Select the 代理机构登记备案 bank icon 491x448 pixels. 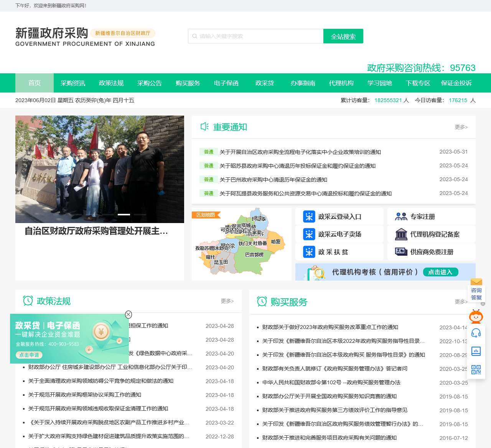click(401, 234)
